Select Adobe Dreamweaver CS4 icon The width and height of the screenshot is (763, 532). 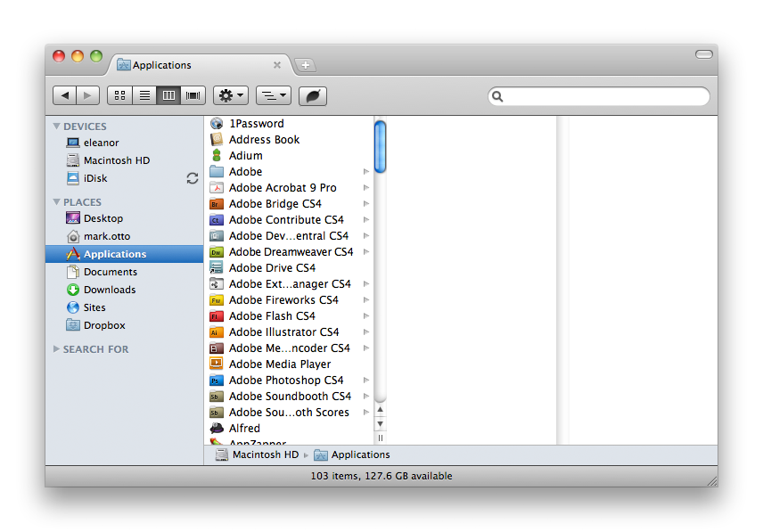tap(217, 252)
